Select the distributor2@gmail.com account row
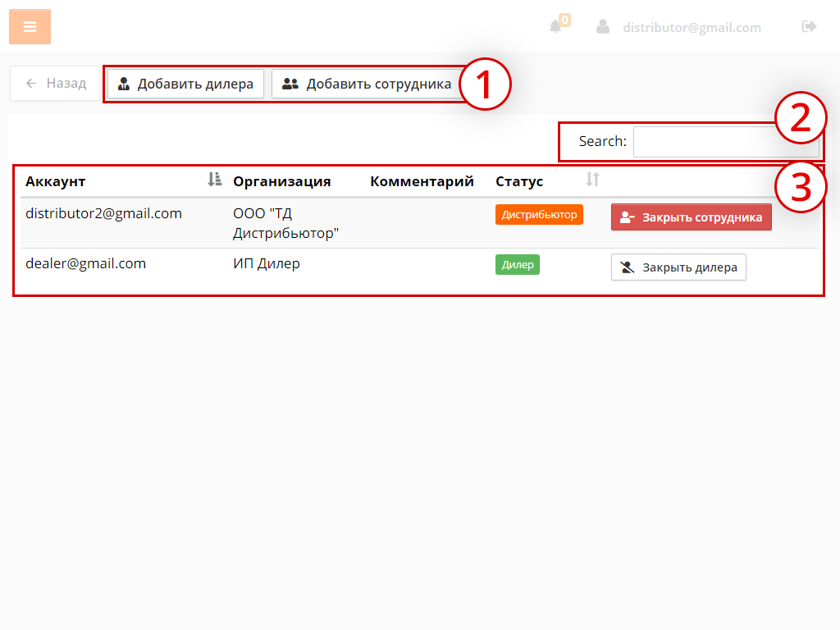This screenshot has width=840, height=630. 103,213
